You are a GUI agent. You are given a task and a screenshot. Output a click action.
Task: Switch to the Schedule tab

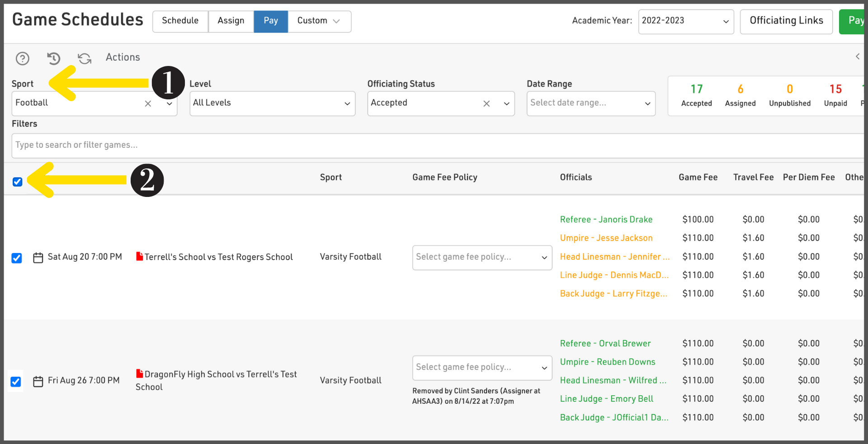pos(180,21)
